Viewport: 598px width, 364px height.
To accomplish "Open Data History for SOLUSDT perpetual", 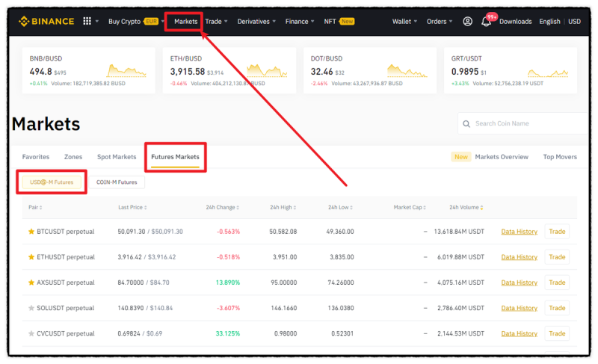I will click(x=519, y=308).
